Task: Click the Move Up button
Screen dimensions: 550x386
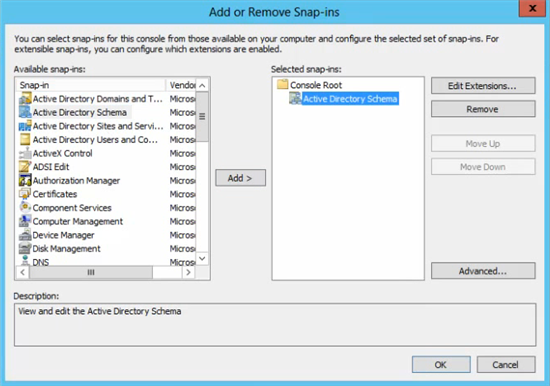Action: pos(483,144)
